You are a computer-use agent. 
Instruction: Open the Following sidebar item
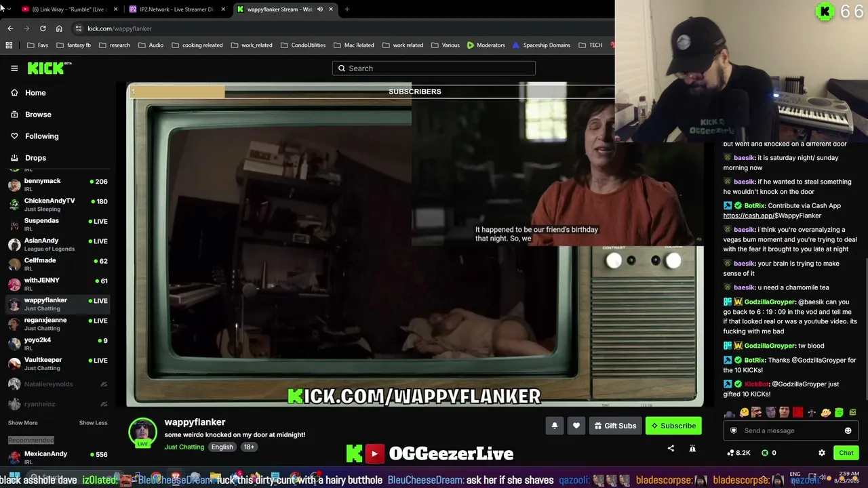41,136
